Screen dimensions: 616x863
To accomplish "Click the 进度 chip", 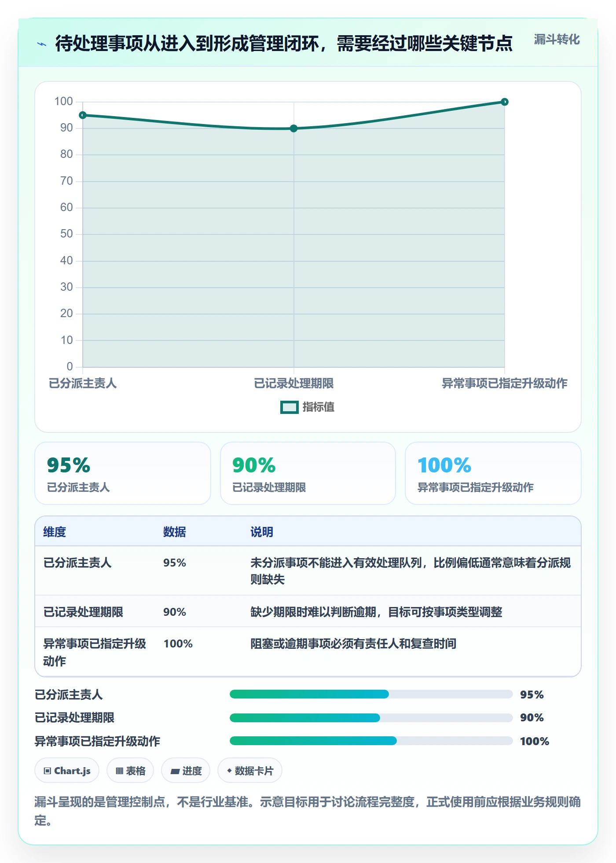I will pos(186,771).
